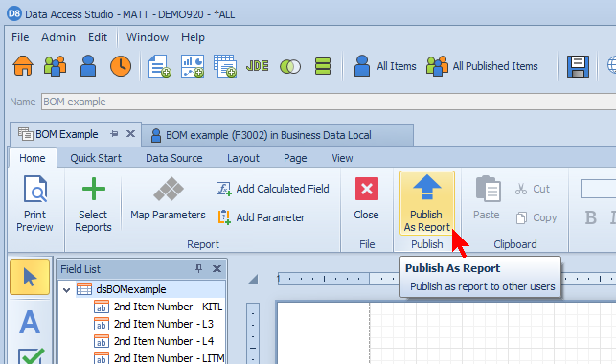Click Add Parameter

(262, 217)
